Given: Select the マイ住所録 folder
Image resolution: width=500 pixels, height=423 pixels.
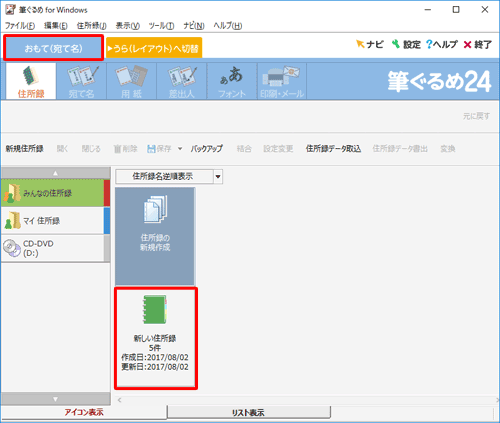Looking at the screenshot, I should (x=53, y=221).
